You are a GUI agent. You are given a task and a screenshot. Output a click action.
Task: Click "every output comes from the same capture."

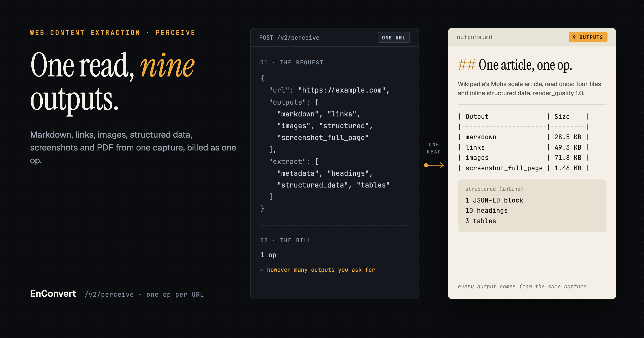click(x=523, y=286)
